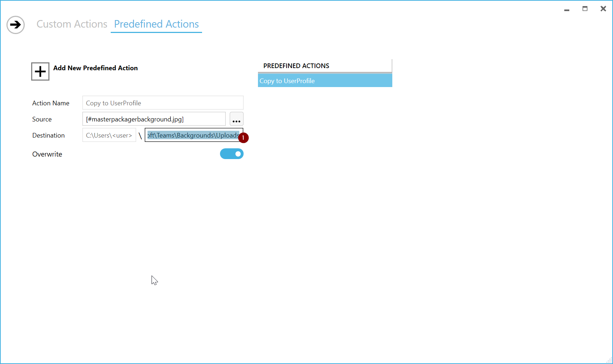The height and width of the screenshot is (364, 613).
Task: Select Copy to UserProfile in the actions list
Action: tap(325, 81)
